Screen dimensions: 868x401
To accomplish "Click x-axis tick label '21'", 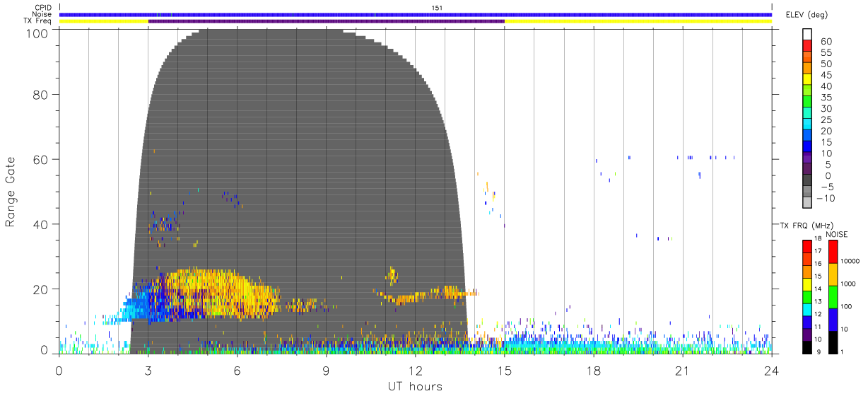I will point(683,371).
